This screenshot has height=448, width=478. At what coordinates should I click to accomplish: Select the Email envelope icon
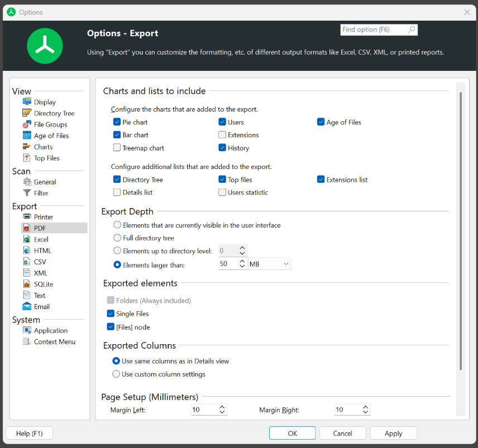click(x=27, y=306)
